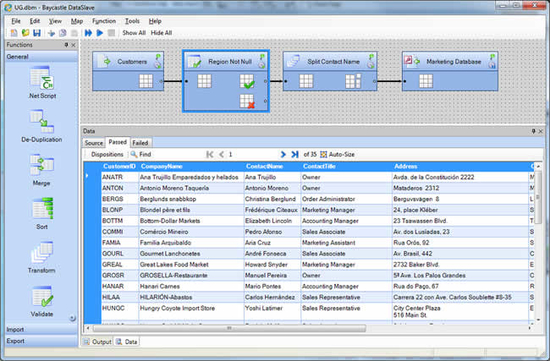Select the Sort function icon
The width and height of the screenshot is (550, 361).
pos(42,208)
